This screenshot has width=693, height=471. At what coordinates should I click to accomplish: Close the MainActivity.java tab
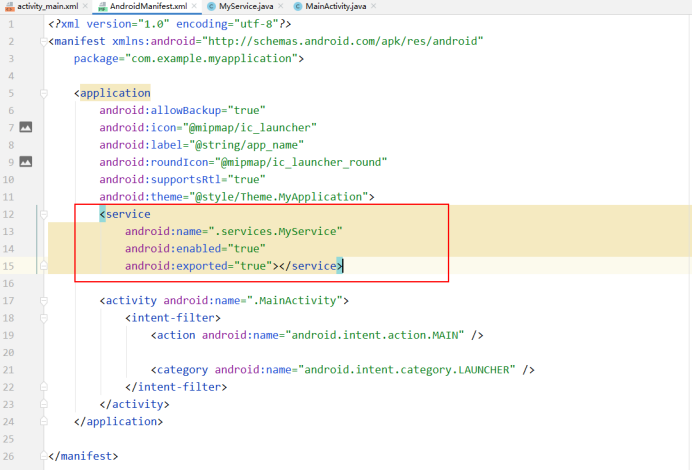pos(373,6)
